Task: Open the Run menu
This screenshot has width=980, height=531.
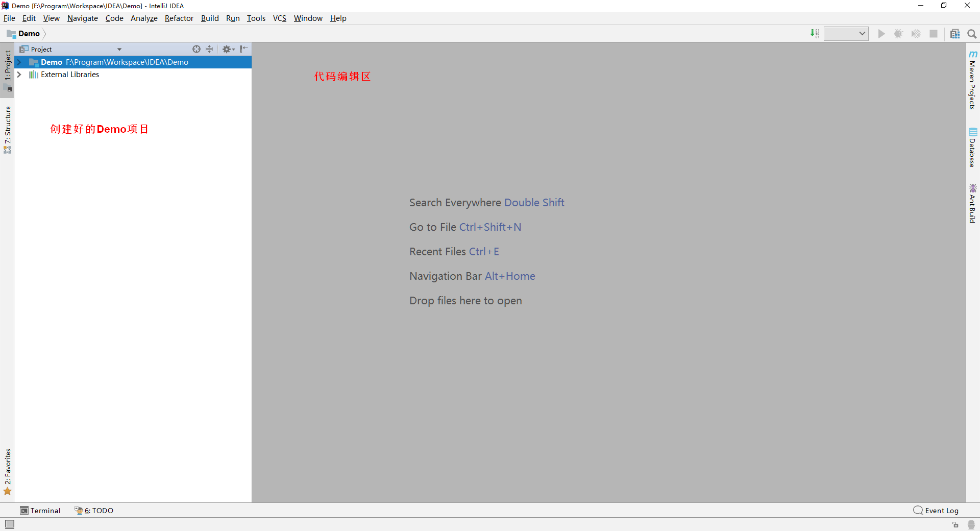Action: (233, 18)
